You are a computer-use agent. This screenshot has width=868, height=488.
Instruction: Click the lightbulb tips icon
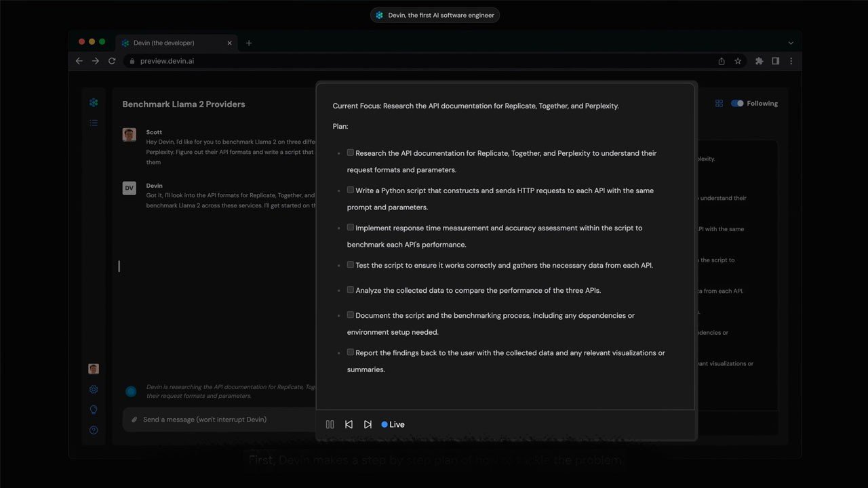click(x=94, y=410)
